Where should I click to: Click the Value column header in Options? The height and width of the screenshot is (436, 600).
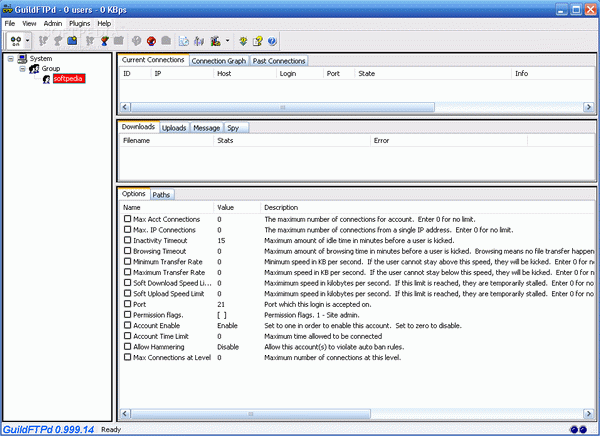pyautogui.click(x=237, y=207)
